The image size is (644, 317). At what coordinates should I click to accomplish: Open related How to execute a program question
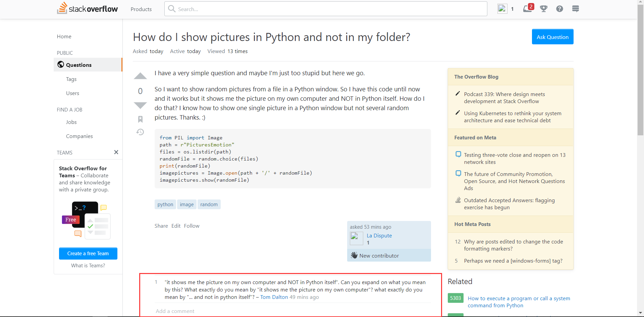click(519, 302)
